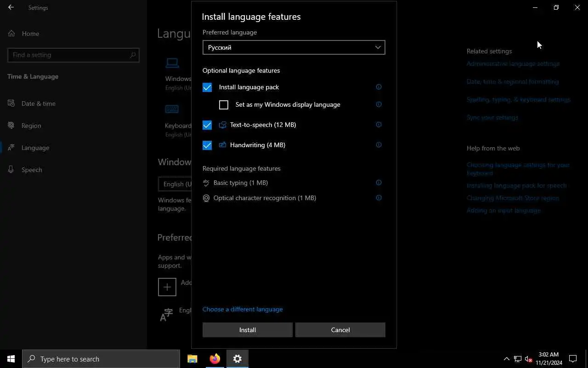This screenshot has height=368, width=588.
Task: Click the Cancel button
Action: click(x=340, y=330)
